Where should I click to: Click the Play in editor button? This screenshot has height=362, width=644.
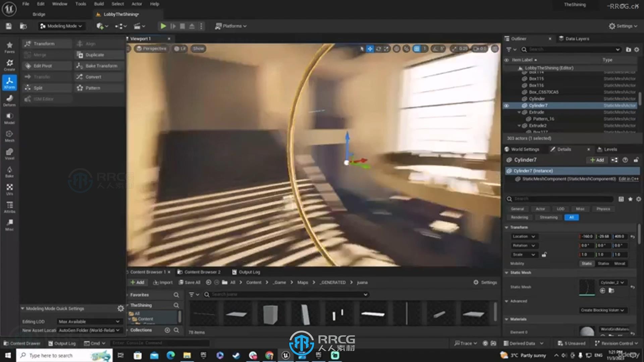coord(163,26)
